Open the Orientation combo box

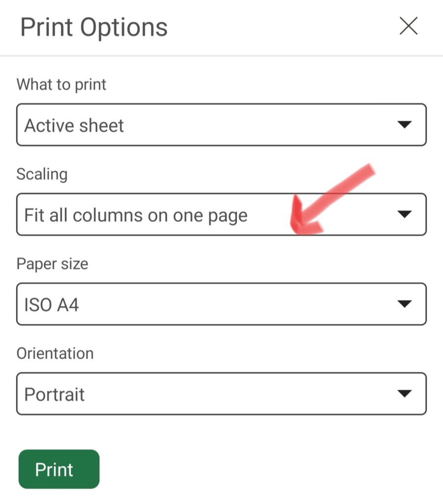[x=221, y=394]
